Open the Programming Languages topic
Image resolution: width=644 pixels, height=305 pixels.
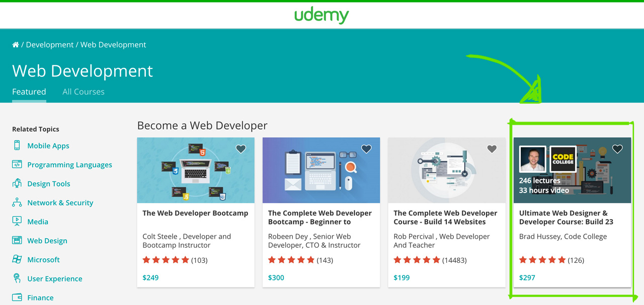tap(69, 165)
